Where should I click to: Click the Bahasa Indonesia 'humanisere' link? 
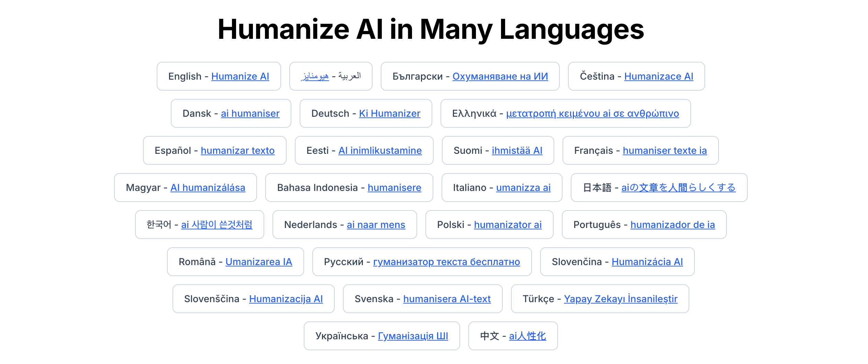coord(394,187)
